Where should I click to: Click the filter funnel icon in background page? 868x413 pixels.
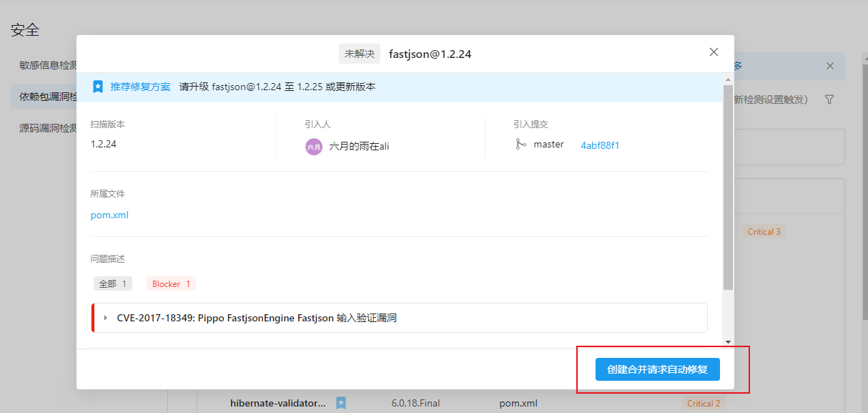point(829,99)
